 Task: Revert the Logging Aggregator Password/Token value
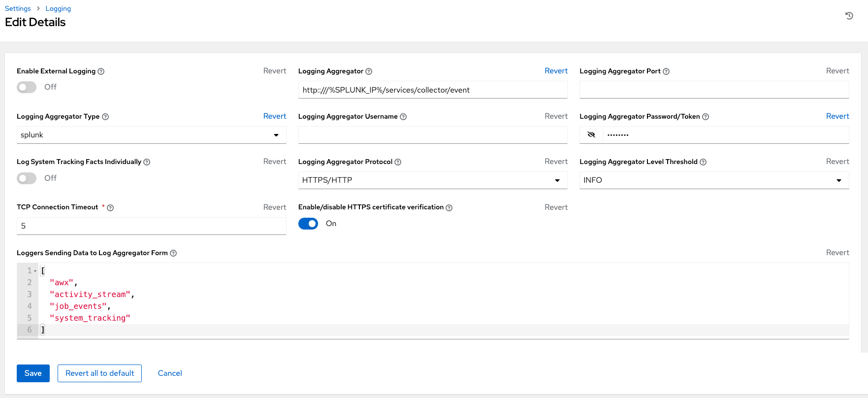pyautogui.click(x=837, y=116)
